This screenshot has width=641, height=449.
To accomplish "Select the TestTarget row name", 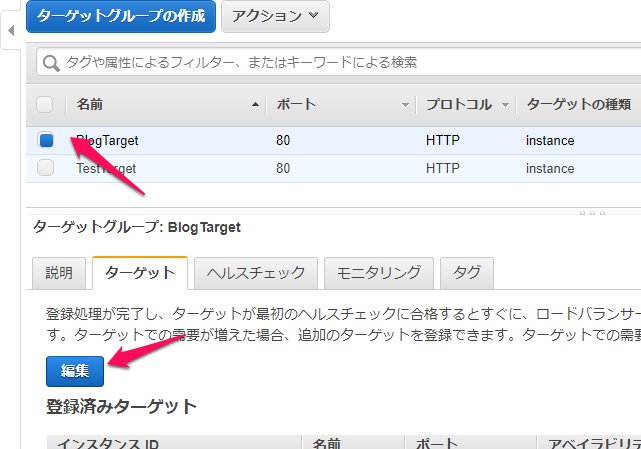I will pyautogui.click(x=106, y=168).
